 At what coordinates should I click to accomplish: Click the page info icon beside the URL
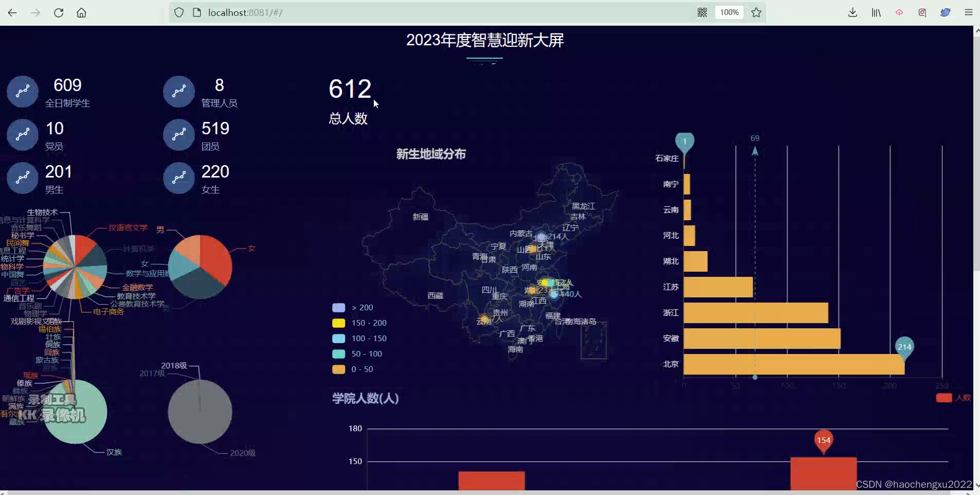pos(196,12)
